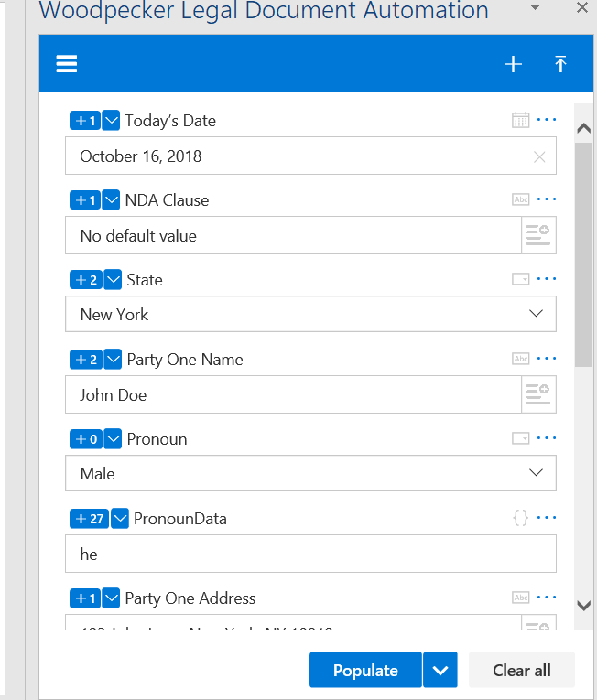Open more options for Pronoun field
The image size is (597, 700).
tap(547, 438)
